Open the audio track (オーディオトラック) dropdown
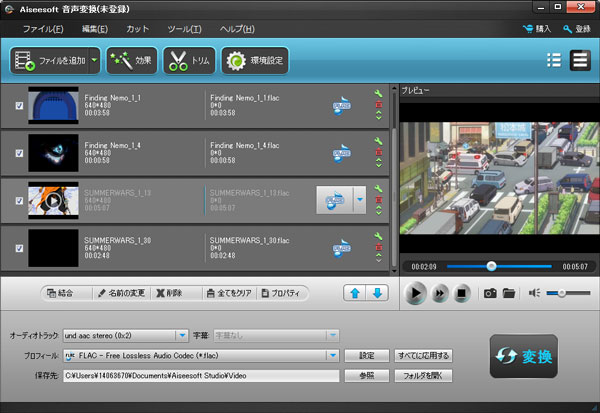Viewport: 600px width, 413px height. 126,336
